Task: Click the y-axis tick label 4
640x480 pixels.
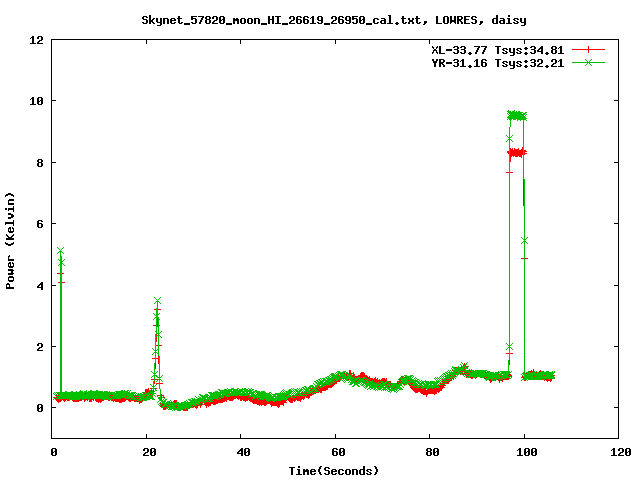Action: (40, 286)
